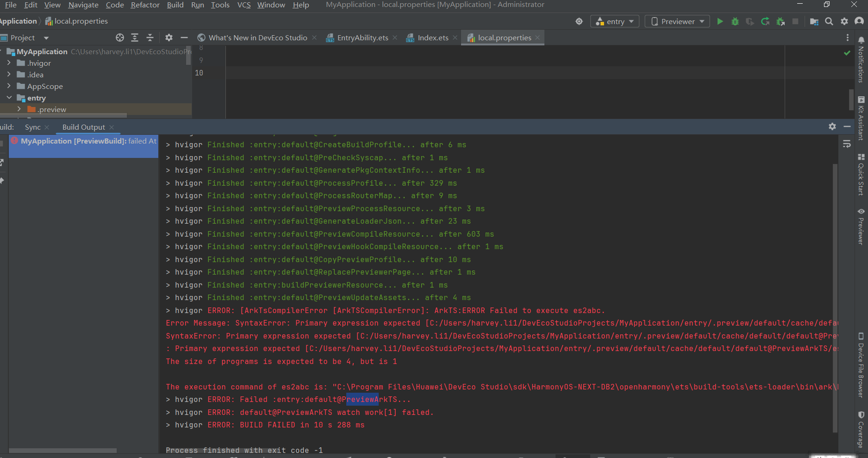Expand all in Project panel
Screen dimensions: 868x458
tap(135, 38)
